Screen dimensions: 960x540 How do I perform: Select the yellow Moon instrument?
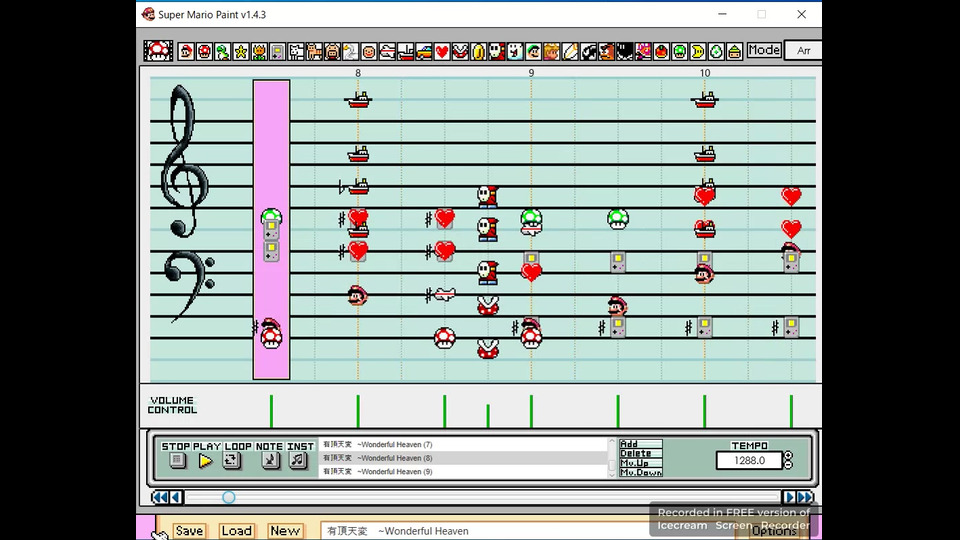698,51
